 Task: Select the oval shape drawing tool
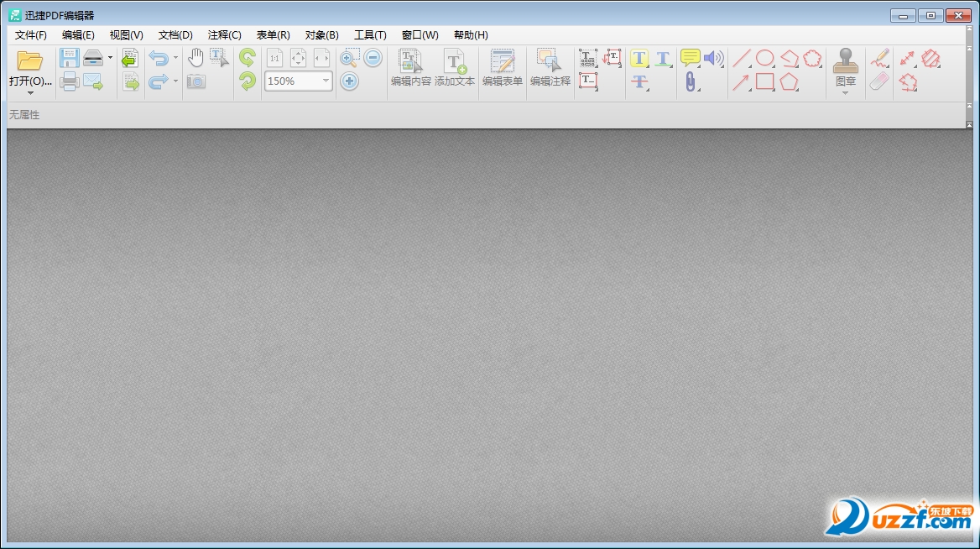(764, 58)
